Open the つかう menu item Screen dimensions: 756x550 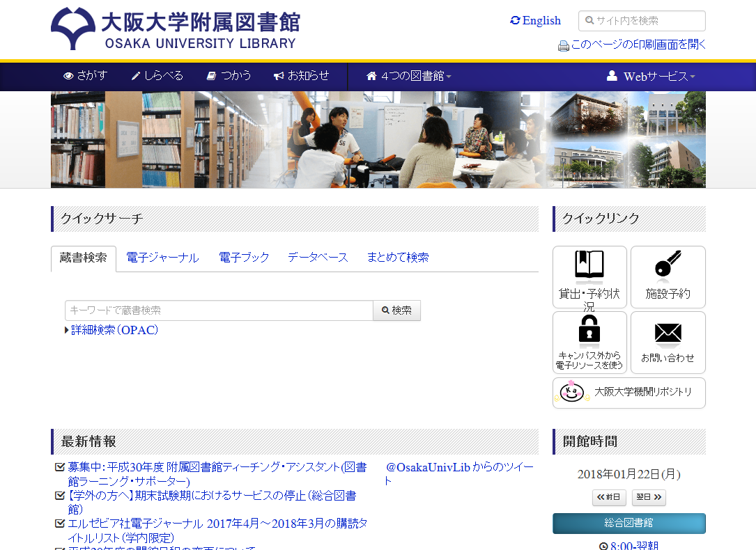pos(229,76)
